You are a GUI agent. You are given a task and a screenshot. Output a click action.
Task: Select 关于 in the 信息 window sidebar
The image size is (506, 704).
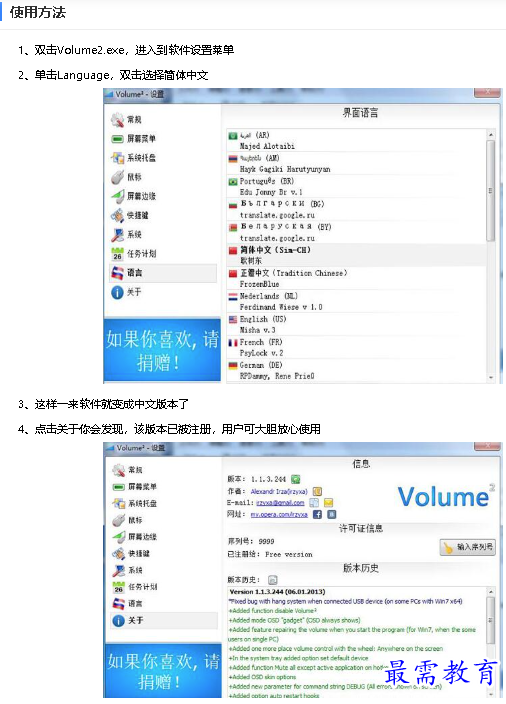[164, 620]
